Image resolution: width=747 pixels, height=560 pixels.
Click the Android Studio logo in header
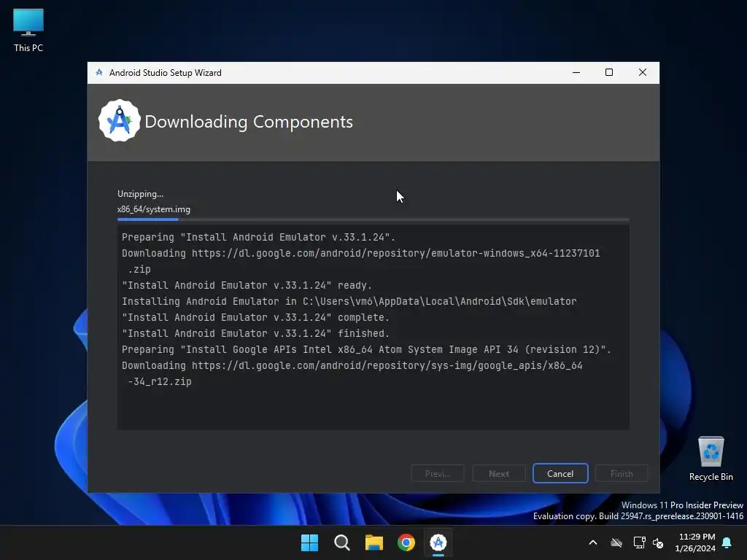coord(119,121)
